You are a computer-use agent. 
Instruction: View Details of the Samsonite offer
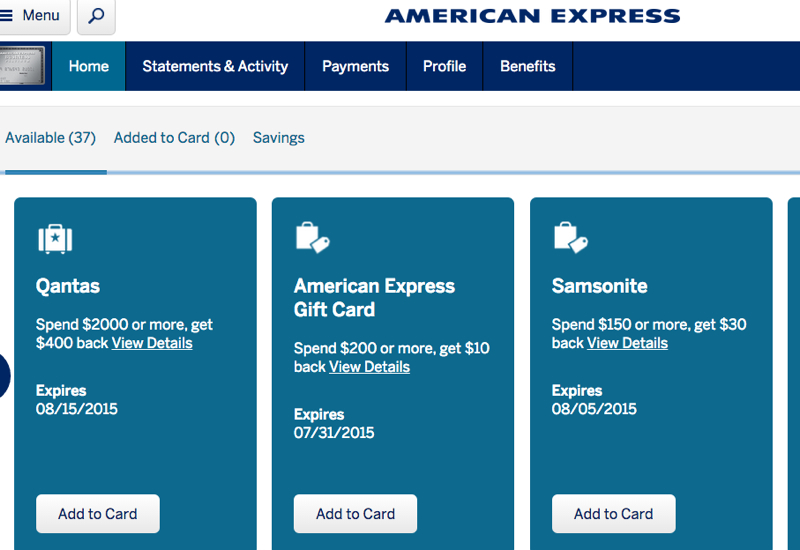[x=627, y=343]
